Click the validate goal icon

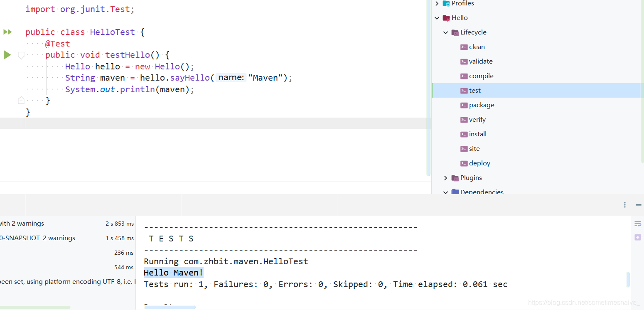click(x=464, y=62)
